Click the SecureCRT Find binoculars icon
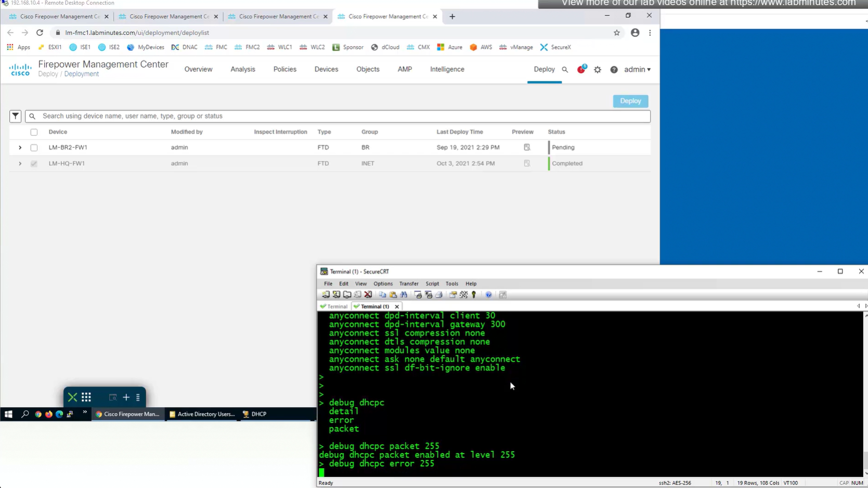This screenshot has width=868, height=488. (404, 295)
